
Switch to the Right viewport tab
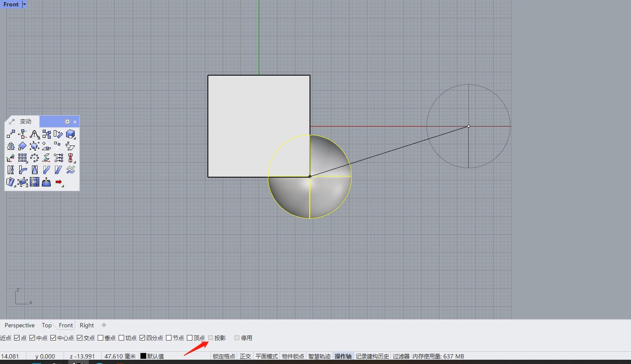tap(87, 325)
